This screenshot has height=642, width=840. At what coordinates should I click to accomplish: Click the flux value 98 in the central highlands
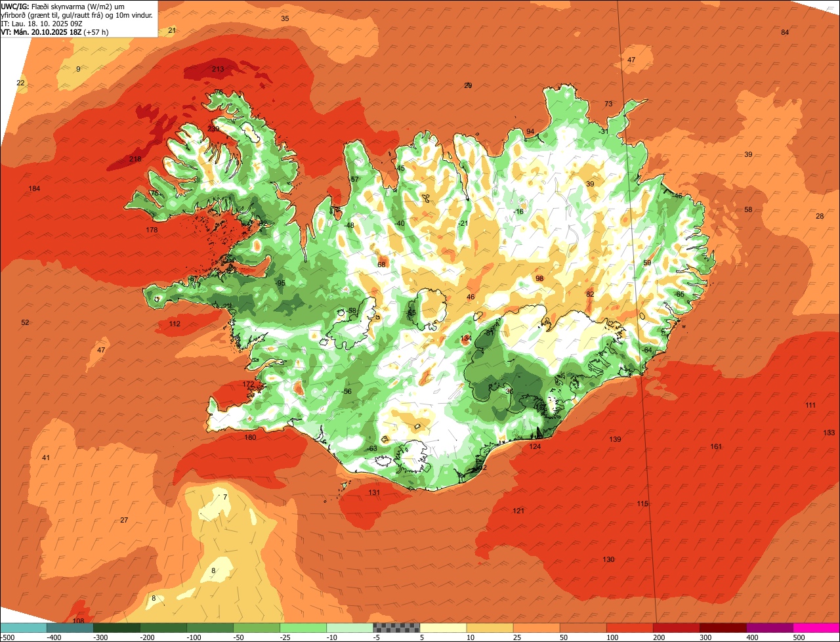tap(539, 278)
